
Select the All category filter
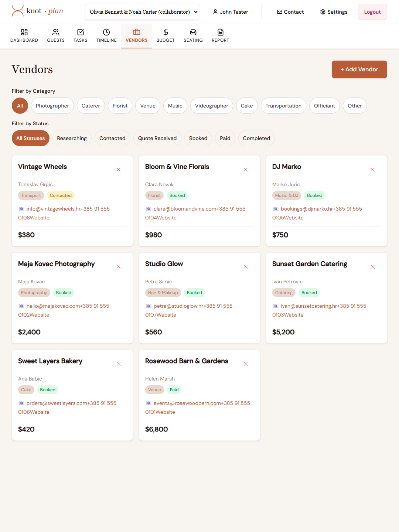(20, 106)
